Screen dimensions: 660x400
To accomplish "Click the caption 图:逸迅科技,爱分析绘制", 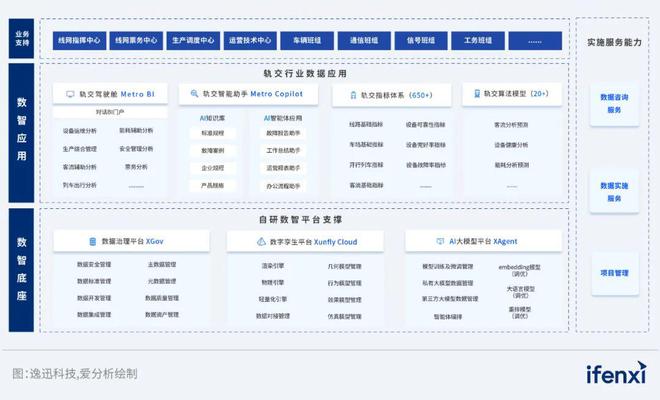I will pyautogui.click(x=75, y=373).
